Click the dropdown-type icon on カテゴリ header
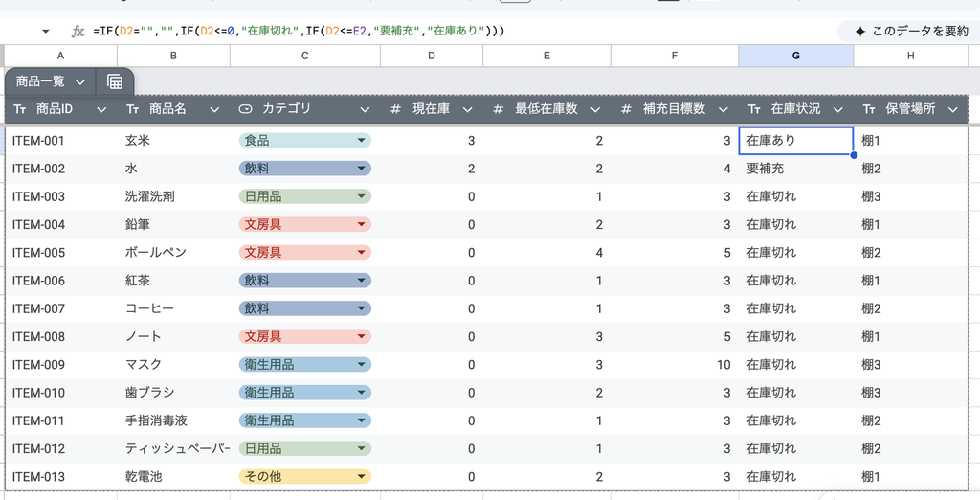Viewport: 980px width, 500px height. click(x=246, y=109)
